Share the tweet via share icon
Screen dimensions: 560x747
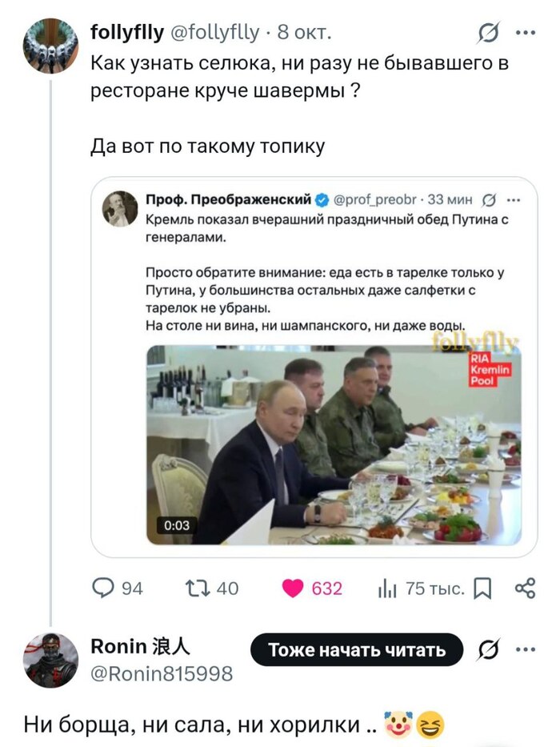(525, 589)
